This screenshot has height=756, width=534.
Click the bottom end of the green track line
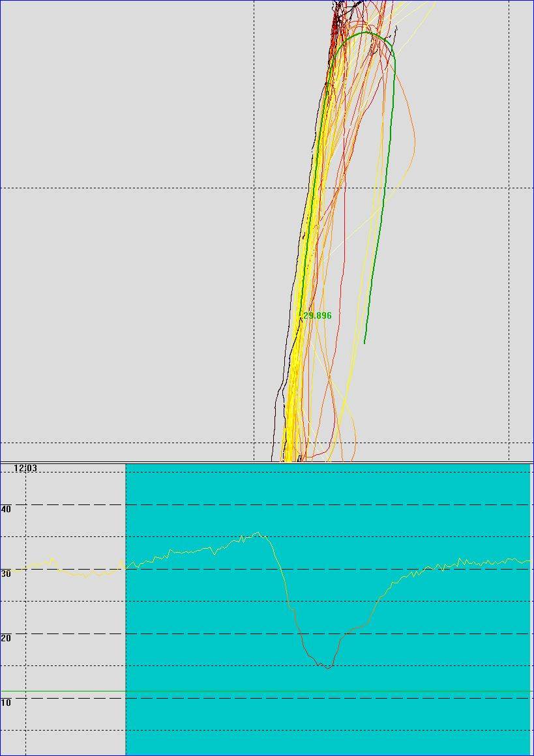point(364,342)
